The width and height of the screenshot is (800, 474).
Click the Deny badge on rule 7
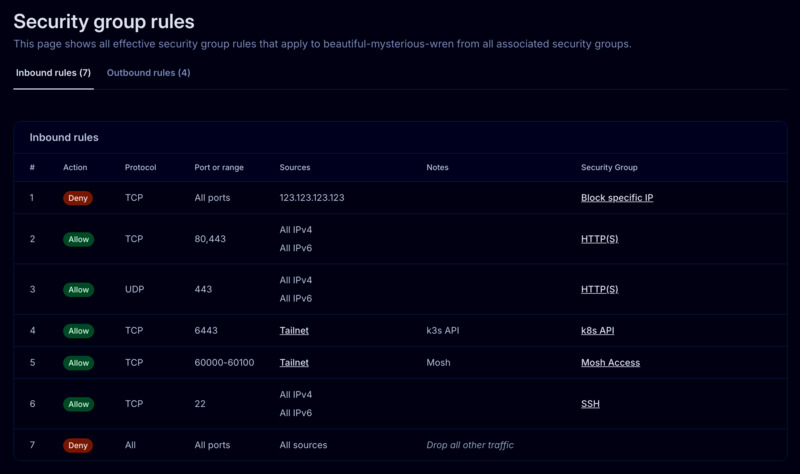[78, 445]
